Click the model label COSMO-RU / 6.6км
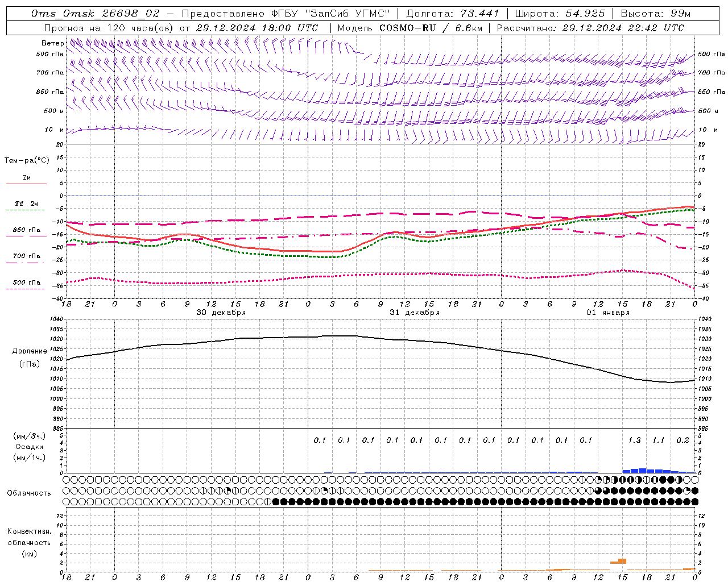The width and height of the screenshot is (728, 582). (431, 28)
